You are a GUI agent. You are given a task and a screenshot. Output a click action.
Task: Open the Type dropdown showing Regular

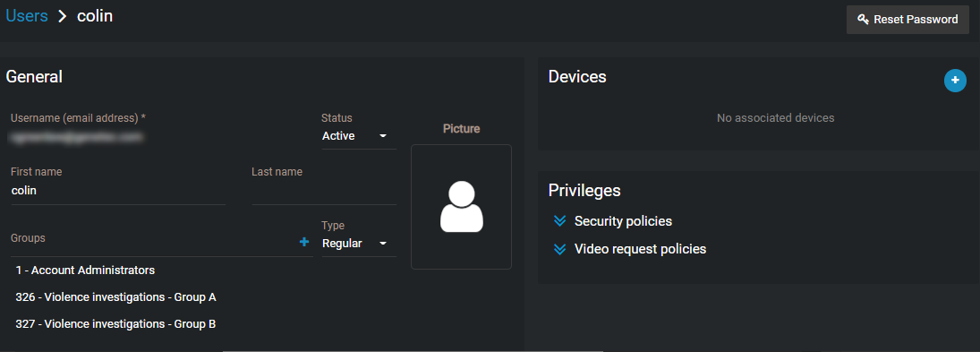coord(359,244)
